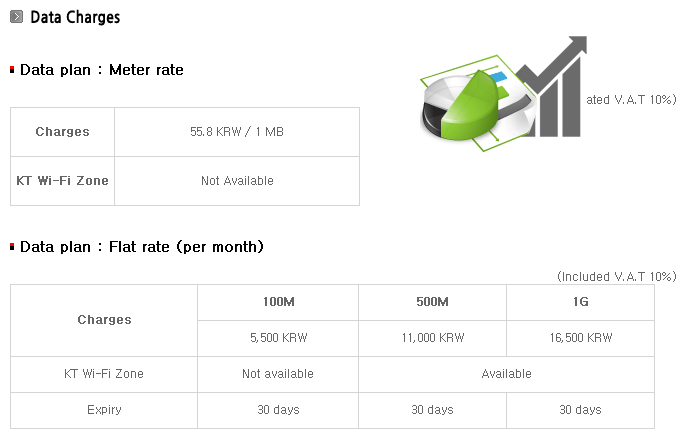
Task: Click the Expiry row label
Action: (104, 410)
